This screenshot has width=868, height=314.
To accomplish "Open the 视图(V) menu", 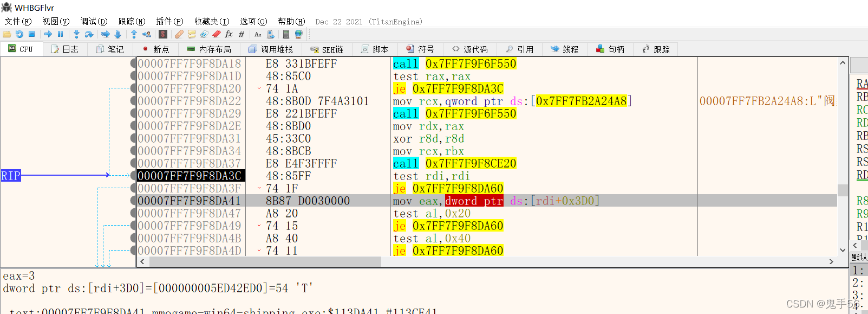I will click(56, 21).
